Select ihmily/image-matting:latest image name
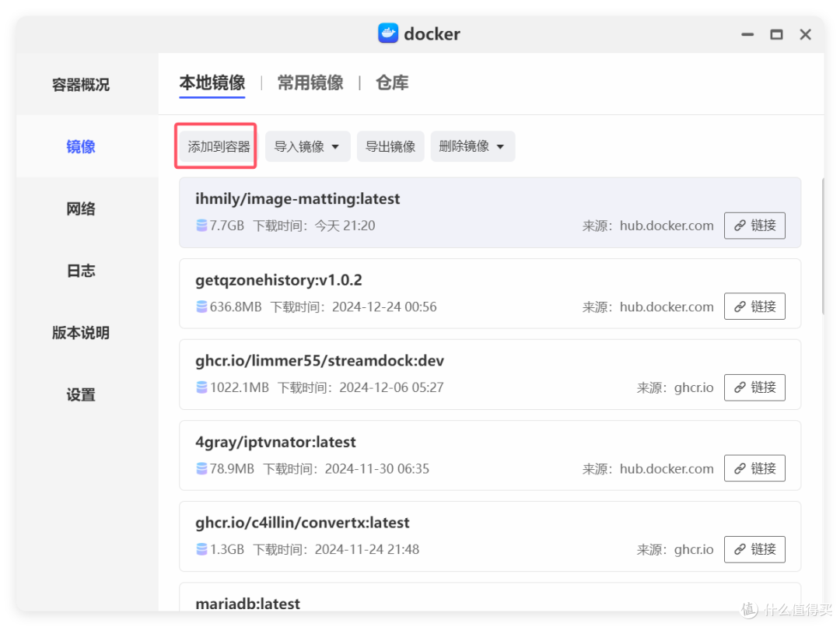The image size is (840, 627). [x=297, y=199]
